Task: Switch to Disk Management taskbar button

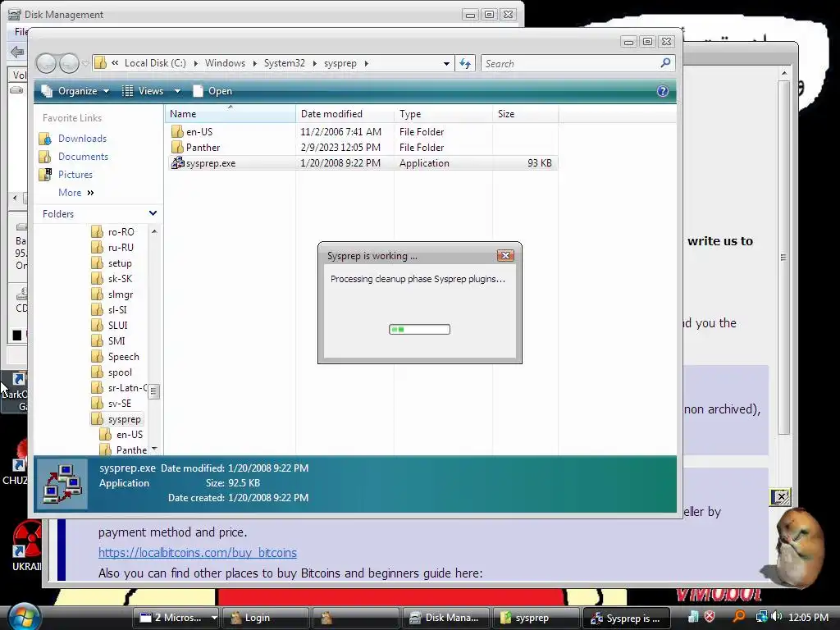Action: 445,618
